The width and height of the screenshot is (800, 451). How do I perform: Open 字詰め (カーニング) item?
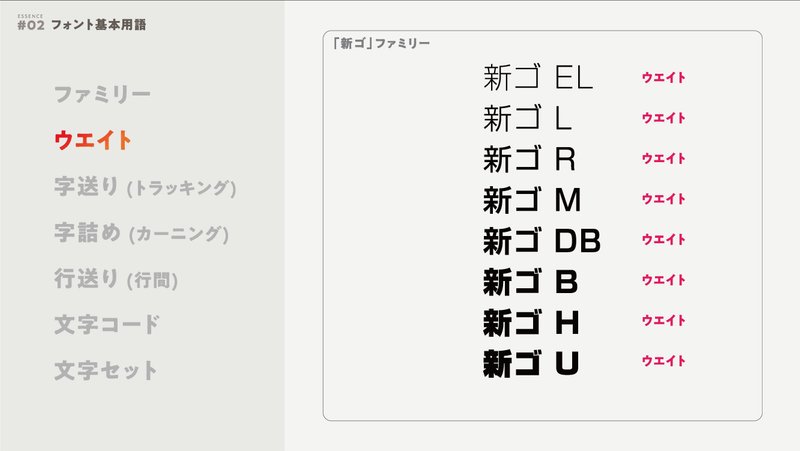142,233
